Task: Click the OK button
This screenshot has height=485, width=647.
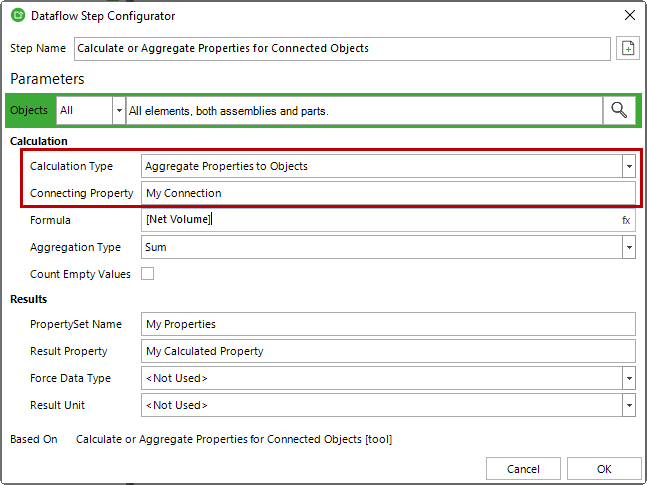Action: coord(604,469)
